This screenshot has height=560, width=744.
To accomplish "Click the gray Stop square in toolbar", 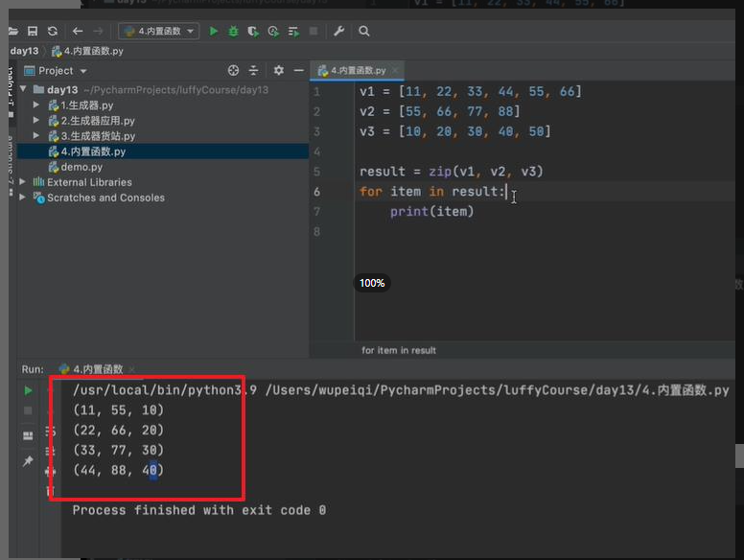I will pyautogui.click(x=314, y=31).
